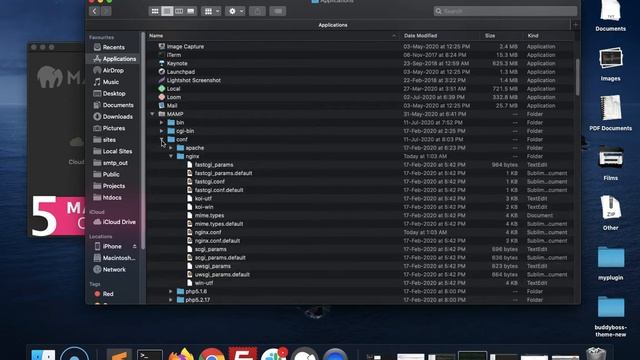Expand the php5.1.6 folder

(171, 291)
